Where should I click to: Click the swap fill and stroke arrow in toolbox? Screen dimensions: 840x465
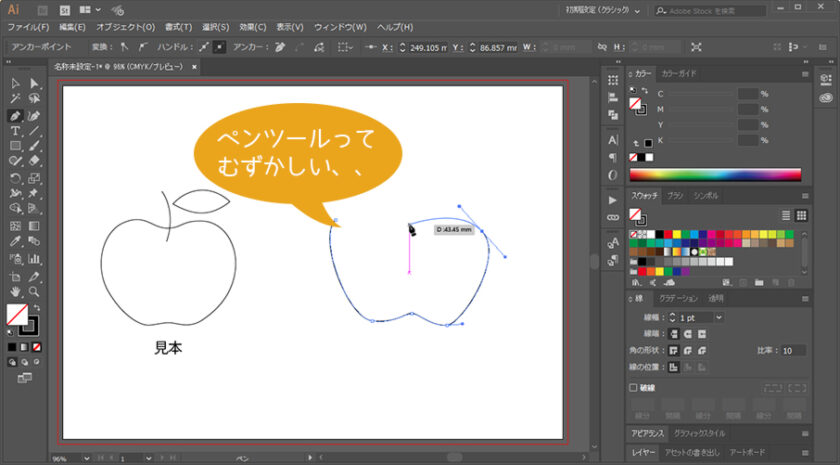coord(36,308)
